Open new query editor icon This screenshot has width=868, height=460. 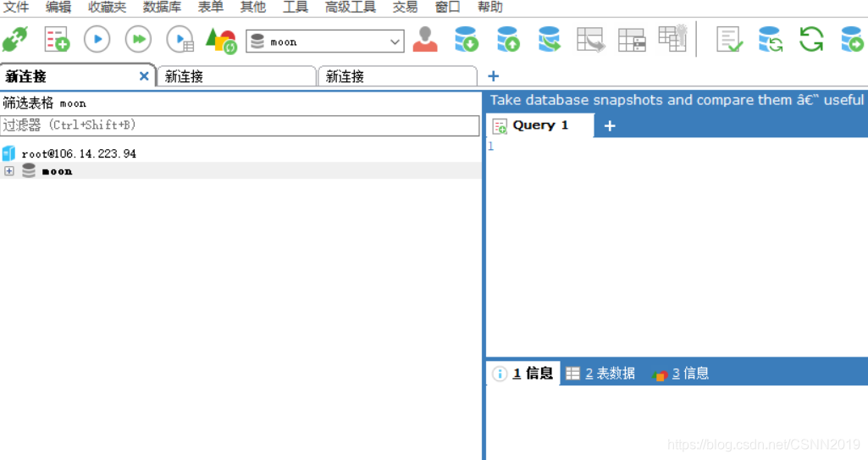point(57,40)
